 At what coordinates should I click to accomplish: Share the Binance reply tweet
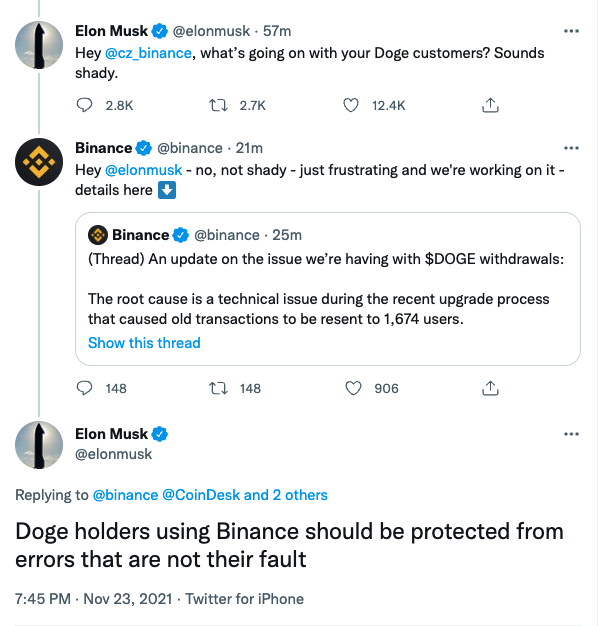pos(490,388)
